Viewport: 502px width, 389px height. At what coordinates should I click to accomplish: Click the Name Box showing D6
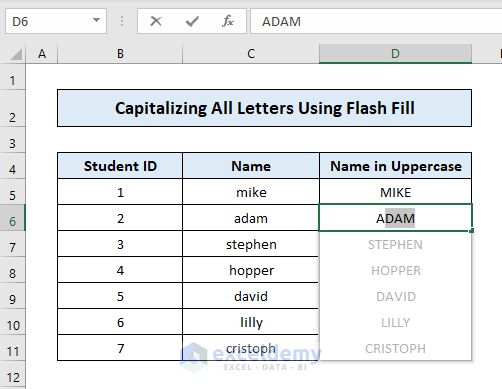56,21
